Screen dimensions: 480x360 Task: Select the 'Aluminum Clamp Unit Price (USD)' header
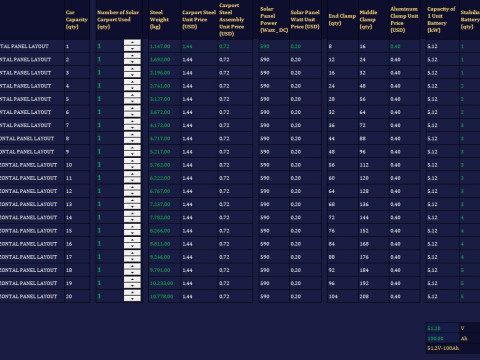pos(404,19)
